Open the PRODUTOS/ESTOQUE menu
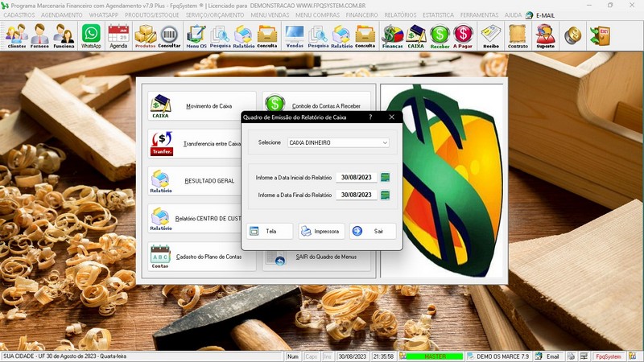This screenshot has width=644, height=362. [152, 14]
